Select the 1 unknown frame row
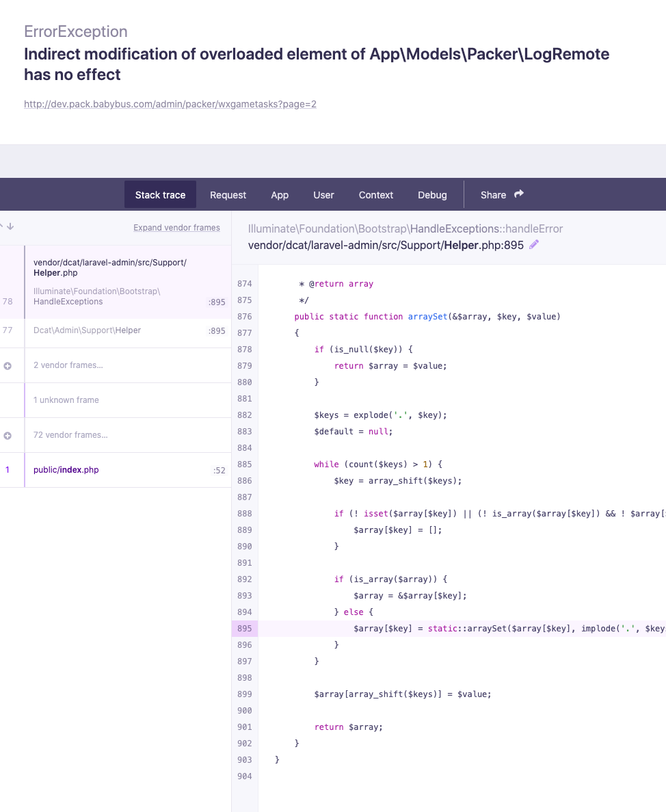This screenshot has width=666, height=812. [116, 400]
